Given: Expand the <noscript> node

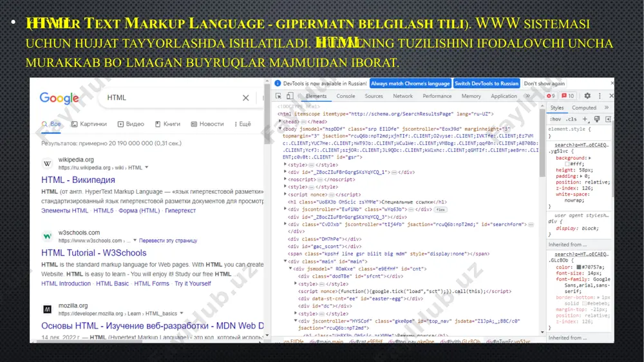Looking at the screenshot, I should [285, 179].
